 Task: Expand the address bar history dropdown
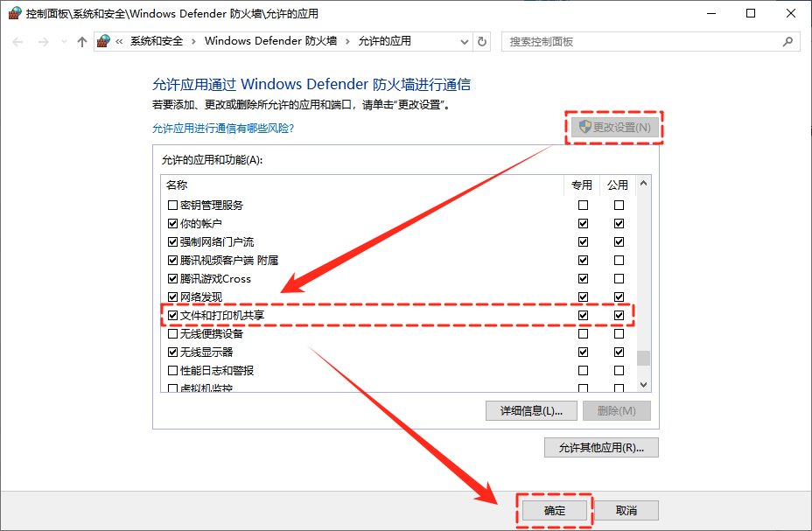[x=465, y=42]
